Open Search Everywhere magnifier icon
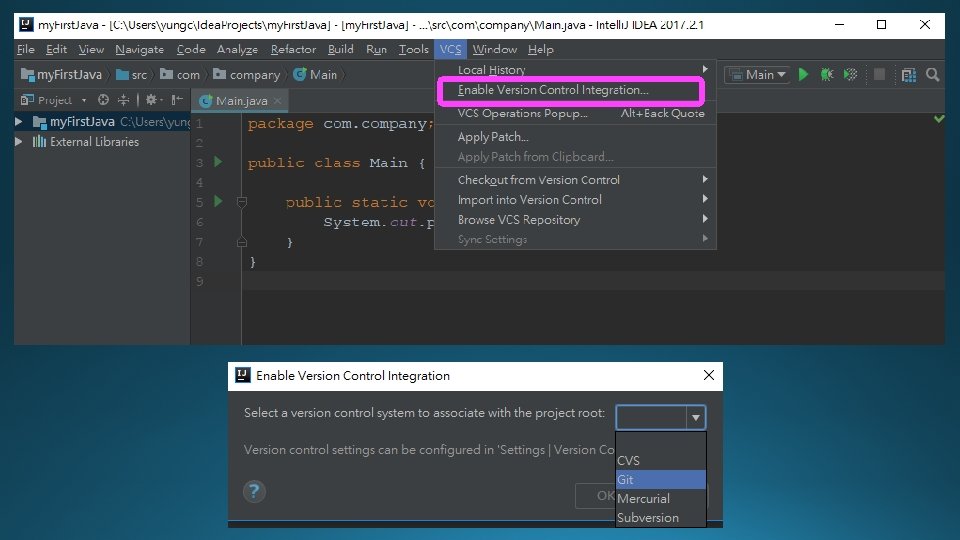 932,75
